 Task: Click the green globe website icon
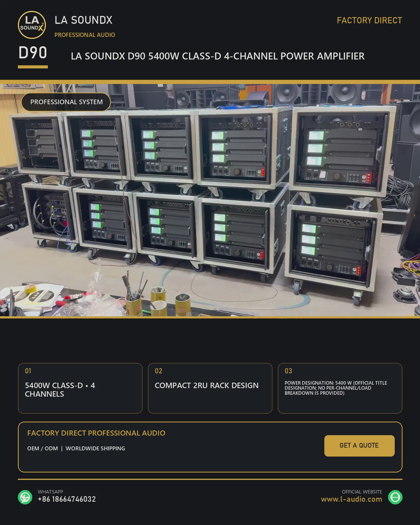click(x=395, y=497)
